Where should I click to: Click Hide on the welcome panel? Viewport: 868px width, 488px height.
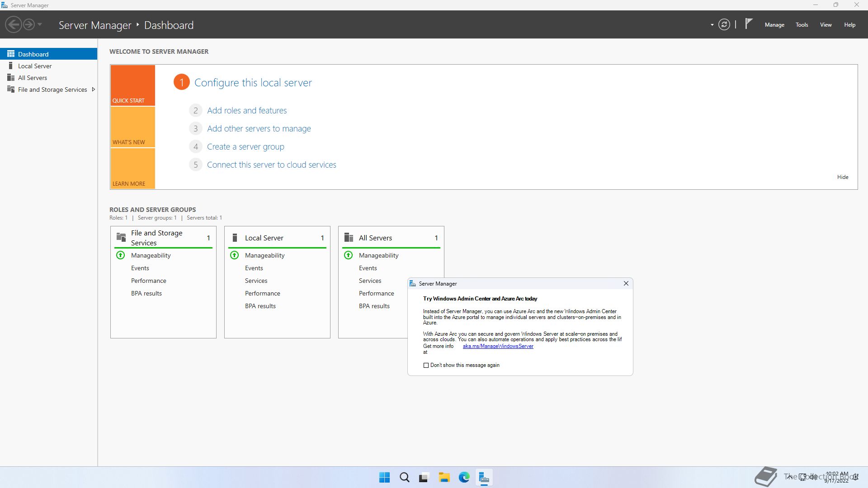tap(843, 177)
